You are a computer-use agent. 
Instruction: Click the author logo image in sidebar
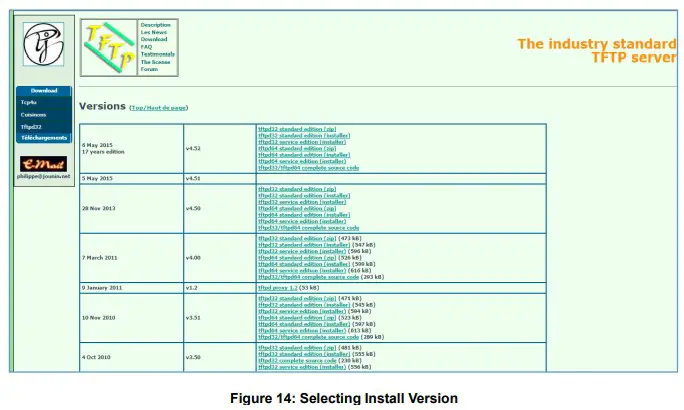point(43,45)
